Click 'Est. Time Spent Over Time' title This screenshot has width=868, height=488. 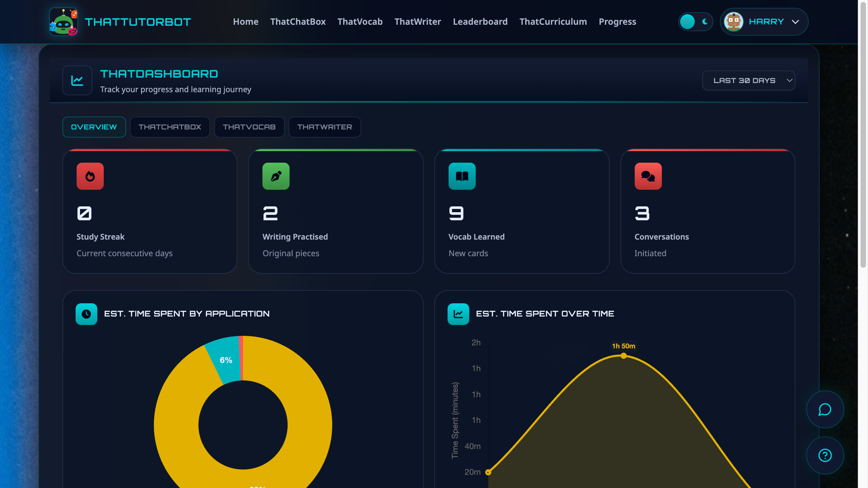coord(545,314)
